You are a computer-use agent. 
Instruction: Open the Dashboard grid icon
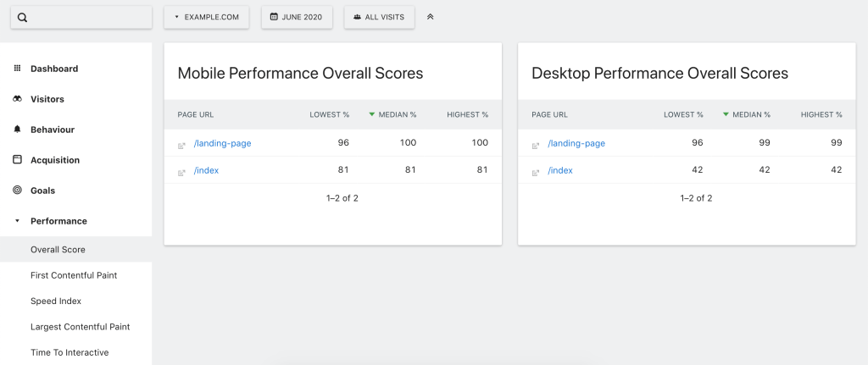pos(17,68)
